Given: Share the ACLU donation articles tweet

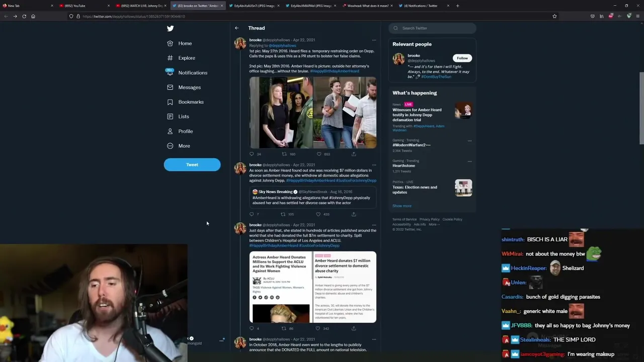Looking at the screenshot, I should 354,328.
